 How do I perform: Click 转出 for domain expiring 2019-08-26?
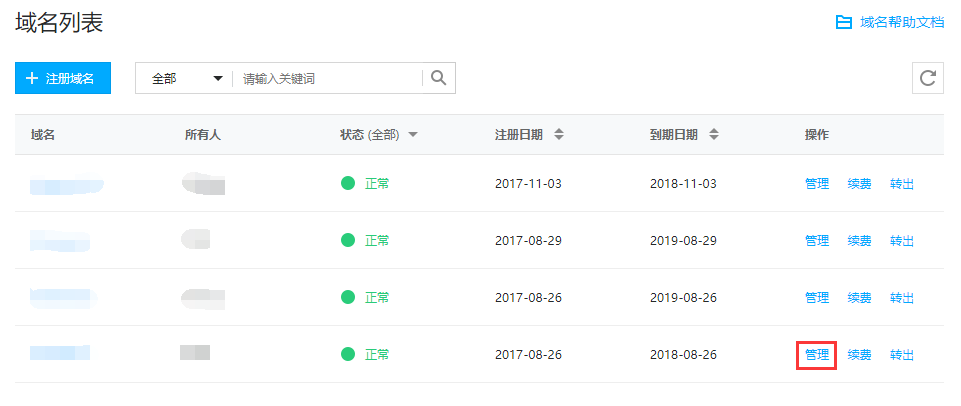(902, 298)
